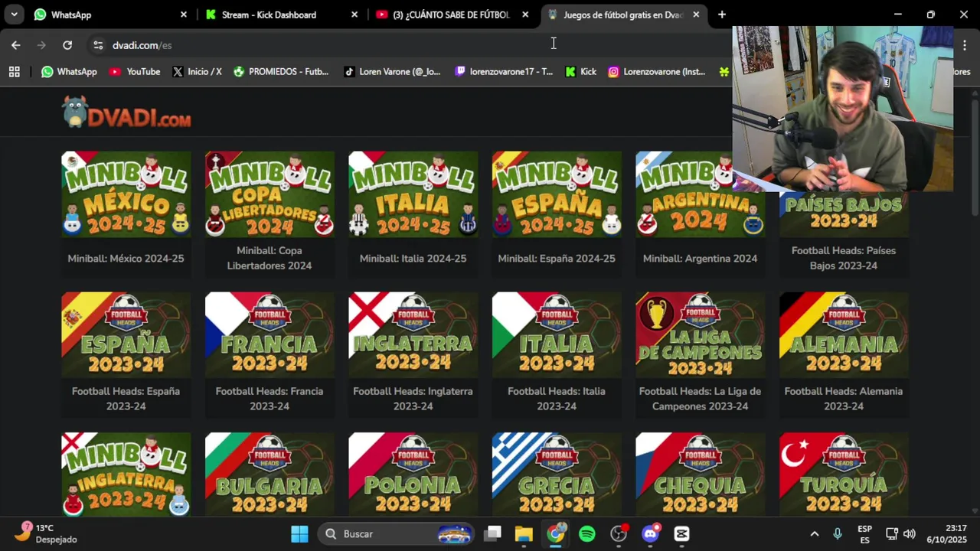Image resolution: width=980 pixels, height=551 pixels.
Task: Open the apps grid in bookmarks bar
Action: pos(14,71)
